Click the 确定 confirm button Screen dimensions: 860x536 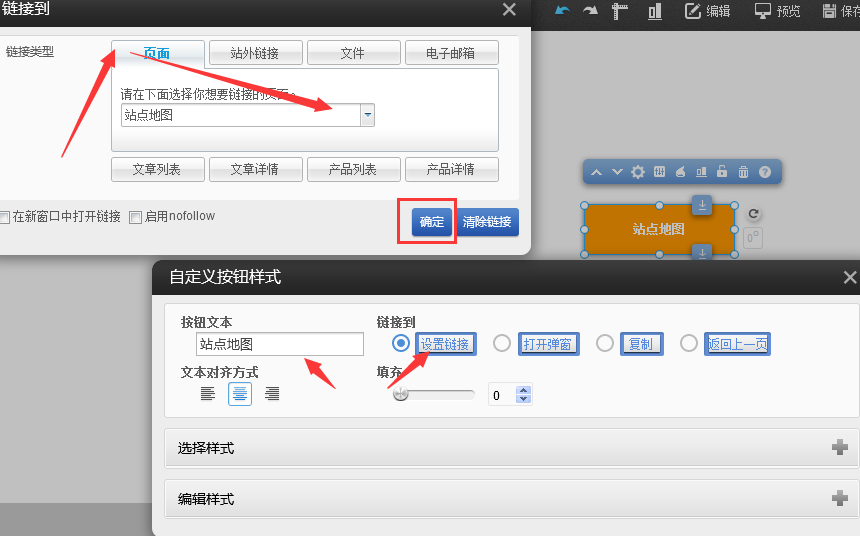(432, 222)
